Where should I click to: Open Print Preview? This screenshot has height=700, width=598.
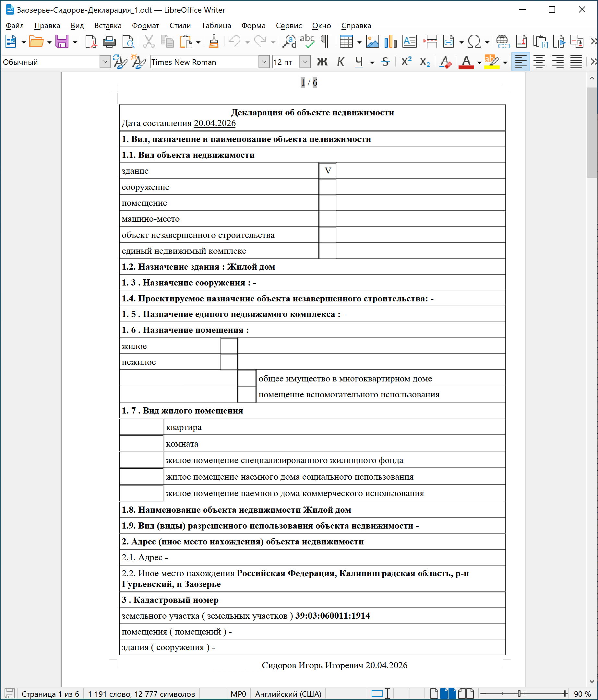click(128, 41)
